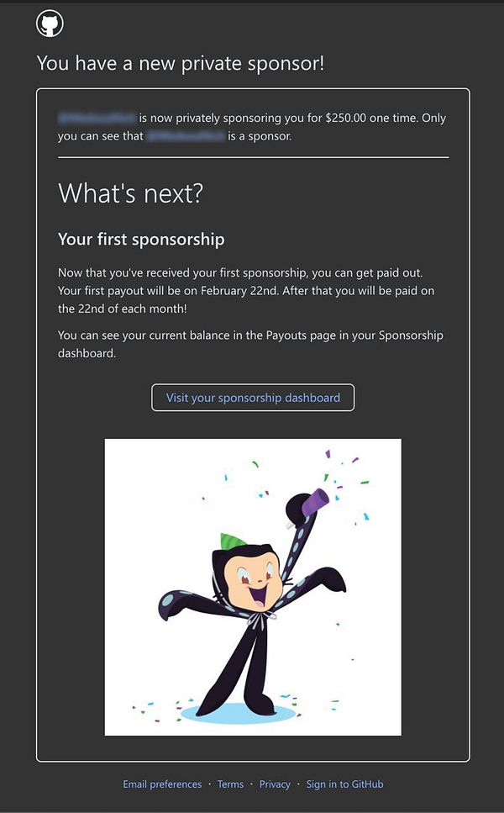Select the 'Your first sponsorship' subheading
Screen dimensions: 504x813
[x=141, y=240]
